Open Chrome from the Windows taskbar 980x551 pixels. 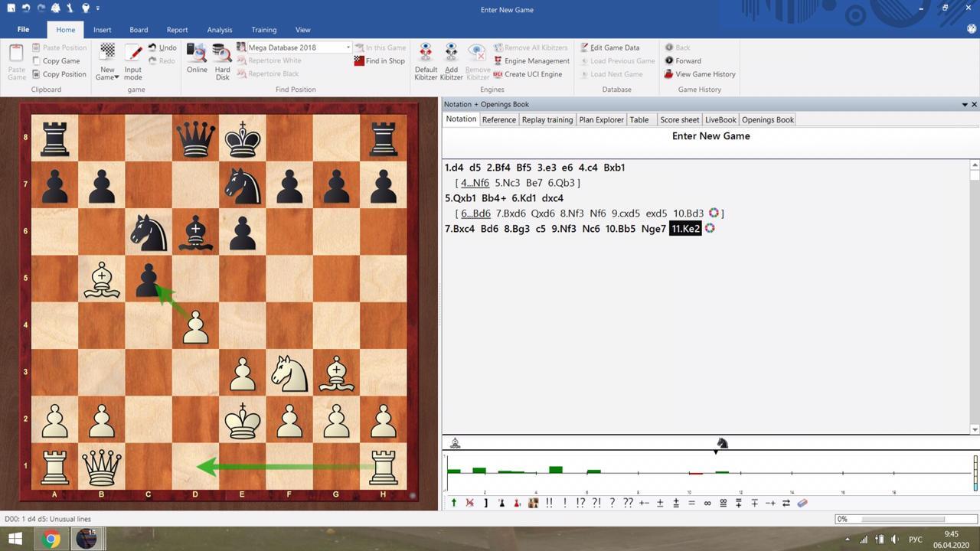[x=51, y=539]
